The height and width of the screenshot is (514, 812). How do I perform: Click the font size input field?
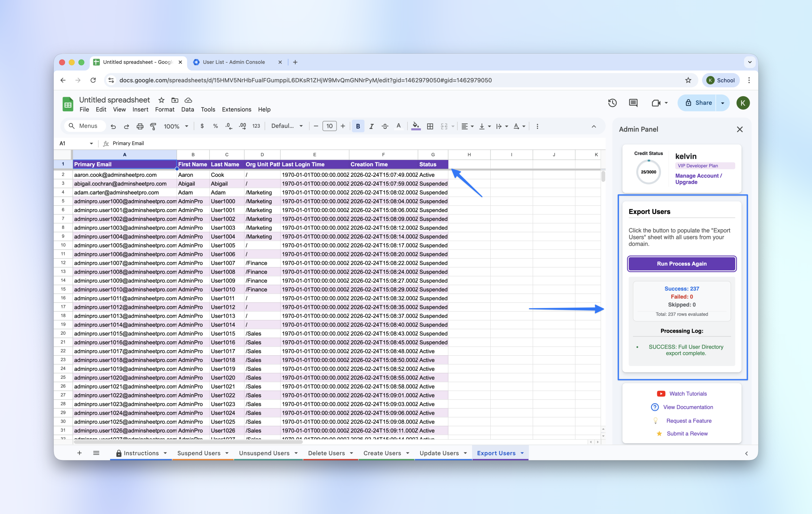pos(329,126)
